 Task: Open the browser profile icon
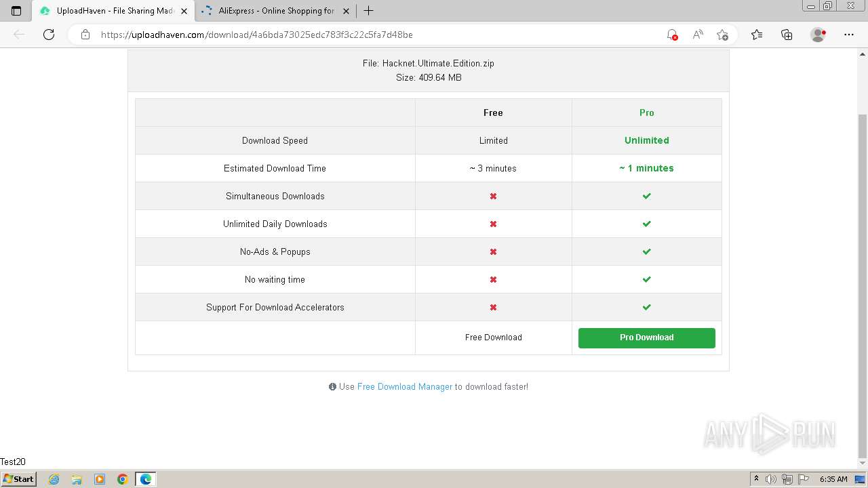818,35
